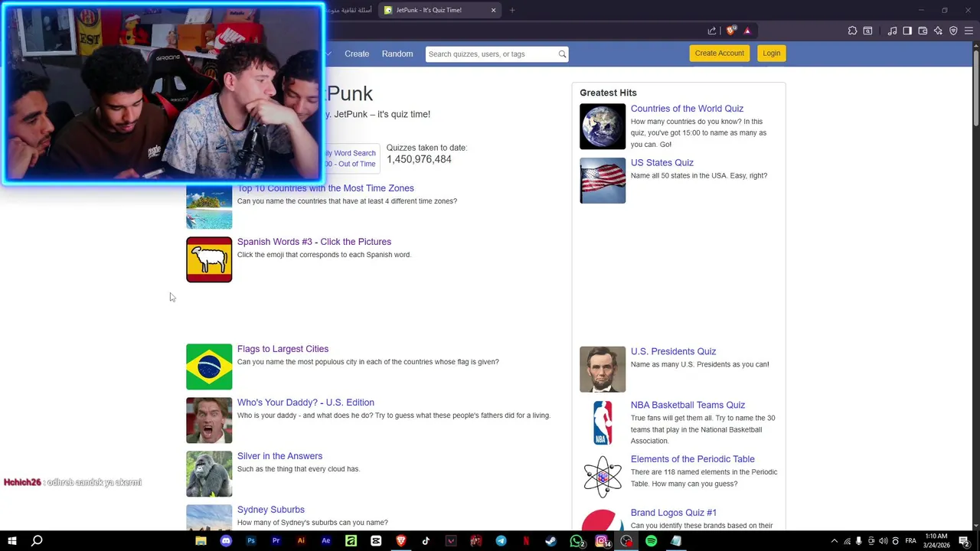
Task: Open CapCut from the taskbar
Action: 376,541
